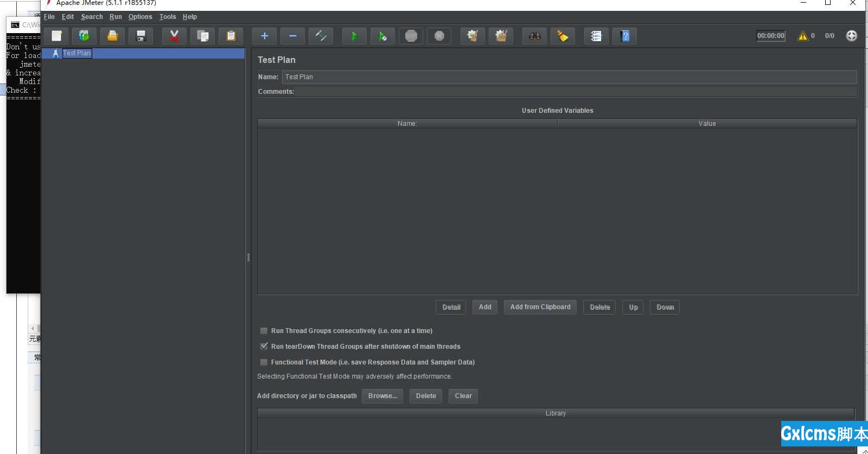Expand all with the plus icon
Image resolution: width=868 pixels, height=454 pixels.
click(x=264, y=36)
